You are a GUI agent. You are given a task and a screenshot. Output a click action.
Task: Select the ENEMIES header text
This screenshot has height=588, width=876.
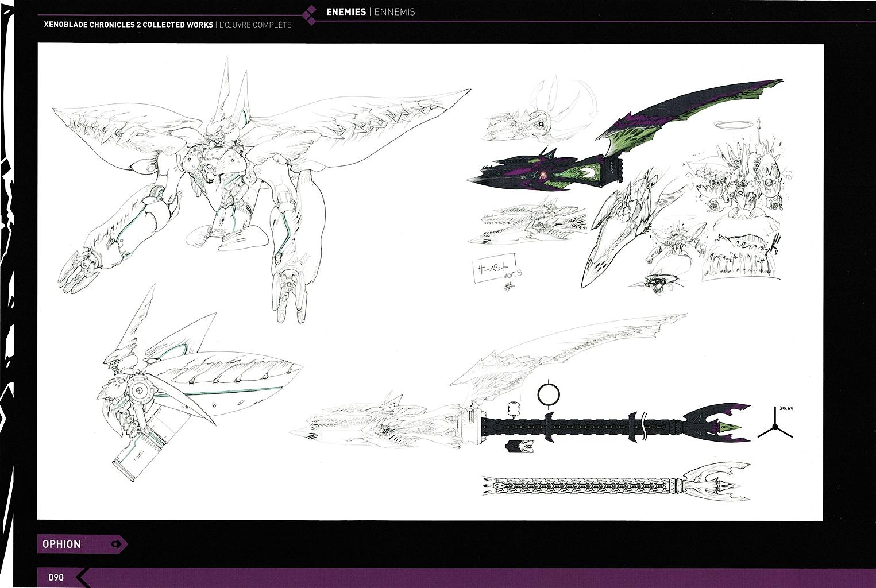(346, 11)
